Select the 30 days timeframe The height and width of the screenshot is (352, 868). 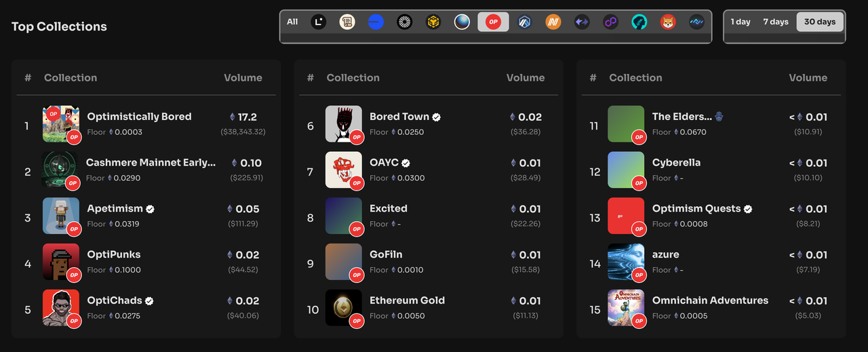coord(820,22)
